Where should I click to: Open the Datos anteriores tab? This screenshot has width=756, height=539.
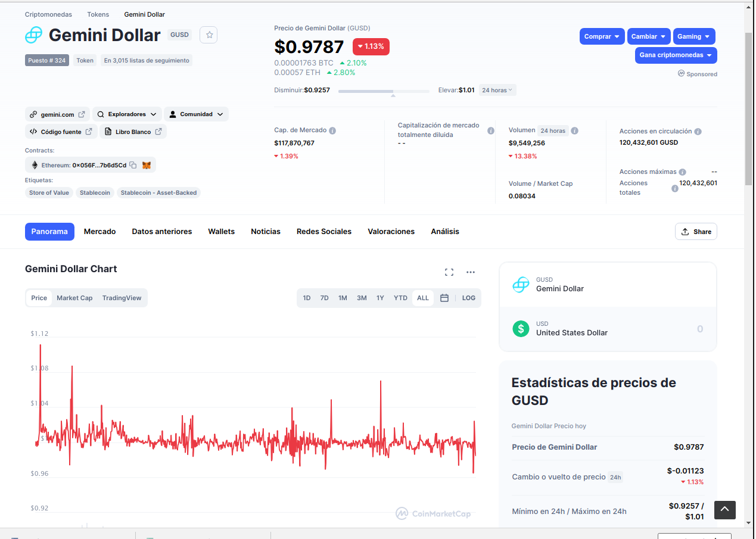[162, 232]
